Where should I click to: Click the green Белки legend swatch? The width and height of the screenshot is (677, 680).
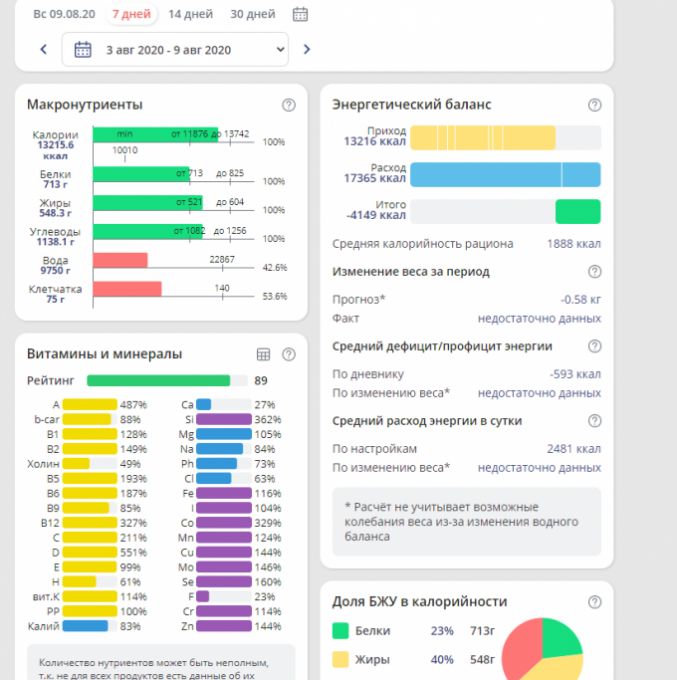pyautogui.click(x=340, y=631)
